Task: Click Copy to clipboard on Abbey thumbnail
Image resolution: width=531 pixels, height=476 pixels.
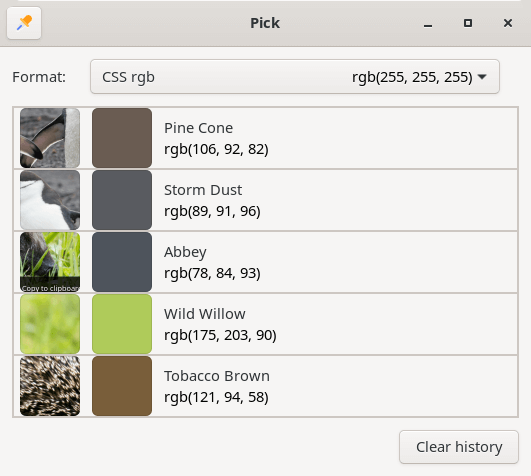Action: click(x=50, y=288)
